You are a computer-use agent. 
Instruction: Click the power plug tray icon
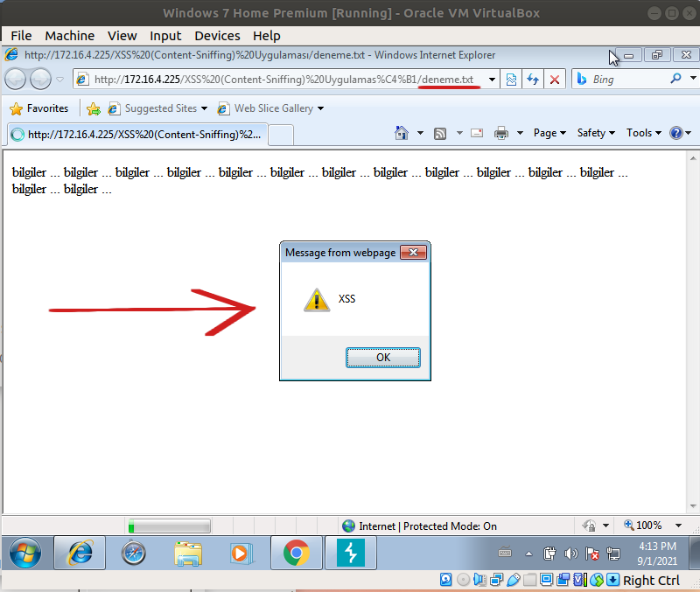point(549,554)
